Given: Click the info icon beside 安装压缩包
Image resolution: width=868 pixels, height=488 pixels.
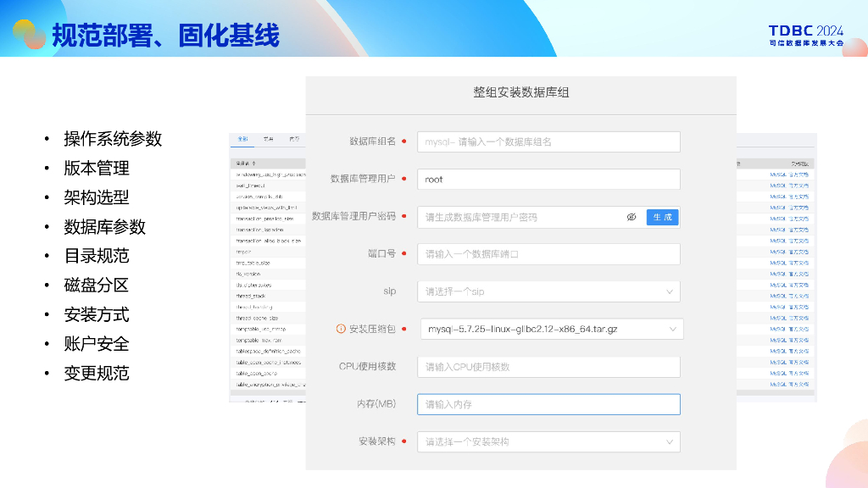Looking at the screenshot, I should (342, 329).
